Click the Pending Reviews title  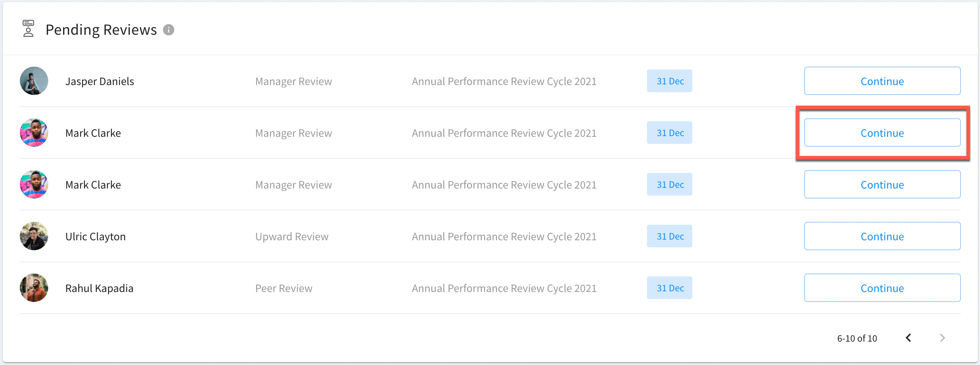click(x=101, y=30)
